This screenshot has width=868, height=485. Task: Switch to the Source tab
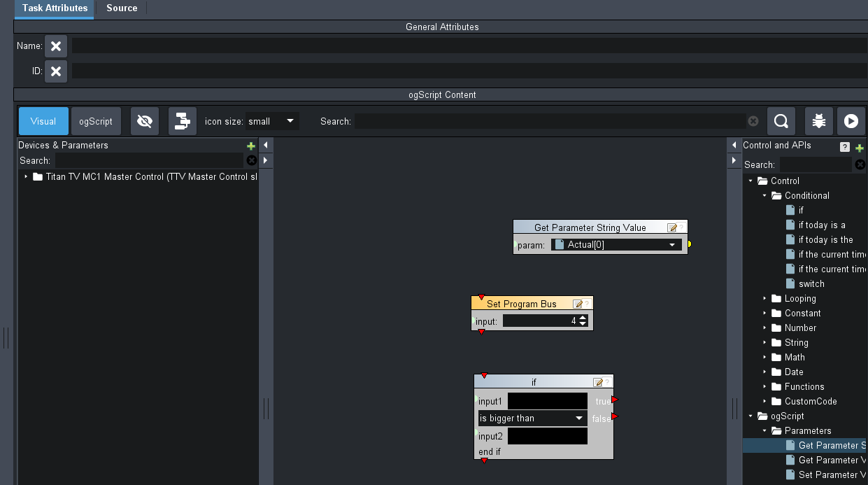click(x=122, y=8)
